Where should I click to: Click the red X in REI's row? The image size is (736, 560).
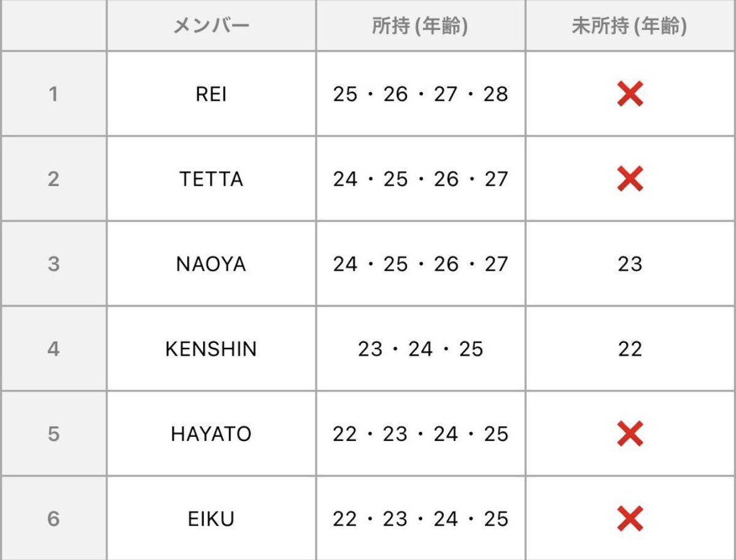pos(630,94)
